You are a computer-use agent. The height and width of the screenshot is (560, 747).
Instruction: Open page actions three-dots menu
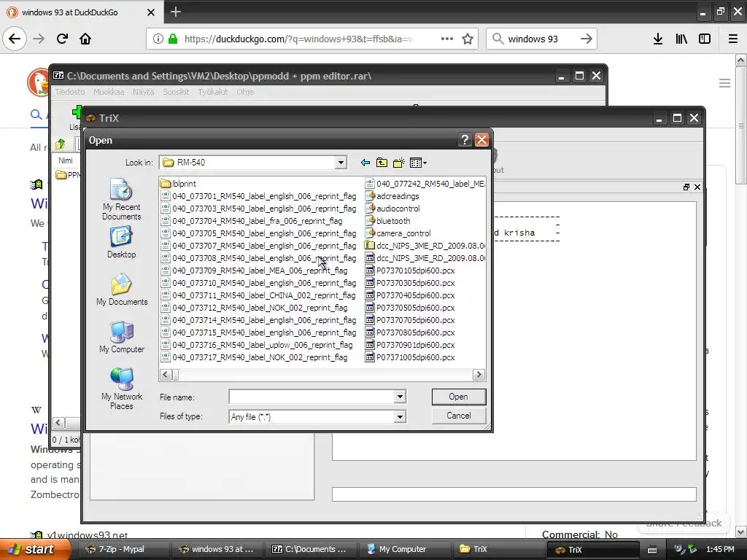[447, 39]
